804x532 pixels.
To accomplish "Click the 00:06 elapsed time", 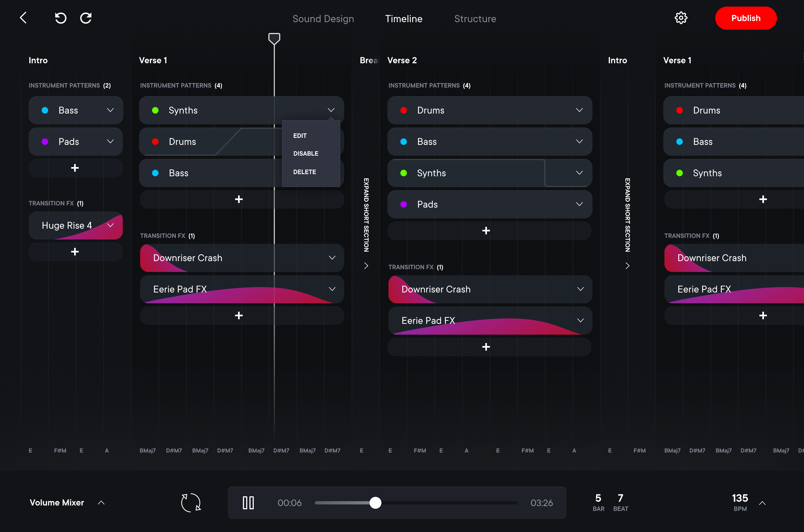I will pyautogui.click(x=290, y=503).
